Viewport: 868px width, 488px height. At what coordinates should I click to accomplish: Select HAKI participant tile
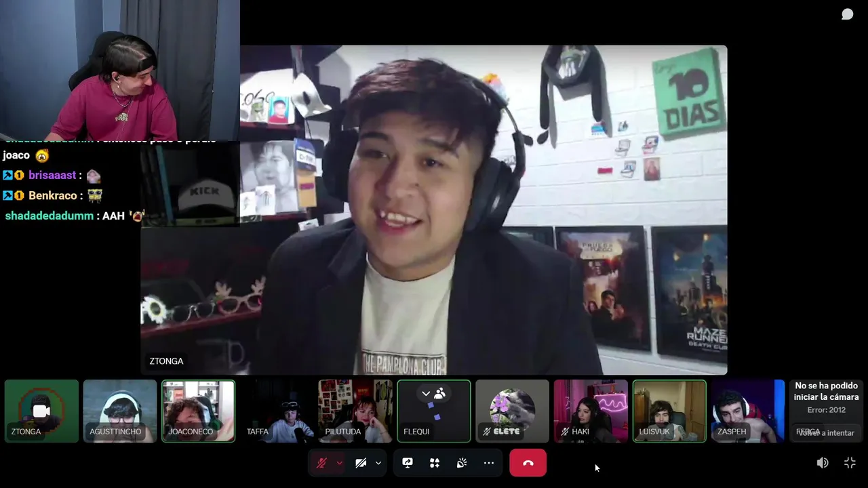pos(591,411)
